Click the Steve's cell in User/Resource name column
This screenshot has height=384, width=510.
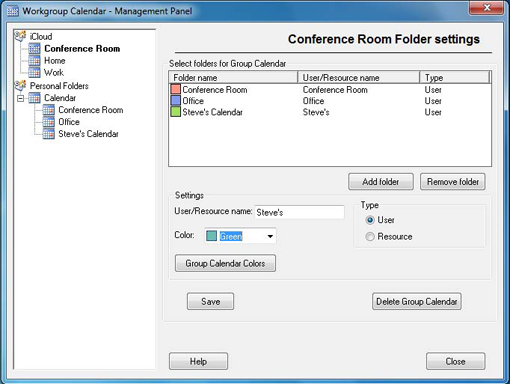pos(316,112)
